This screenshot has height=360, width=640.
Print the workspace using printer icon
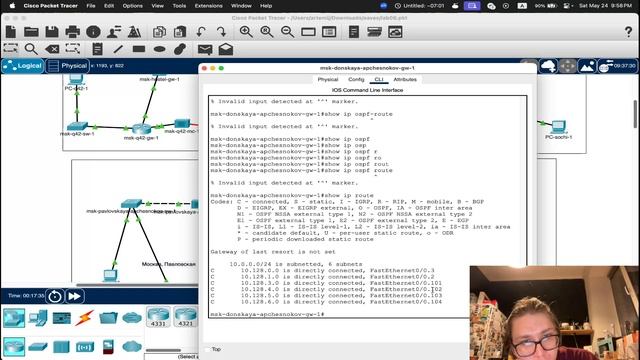tap(73, 32)
